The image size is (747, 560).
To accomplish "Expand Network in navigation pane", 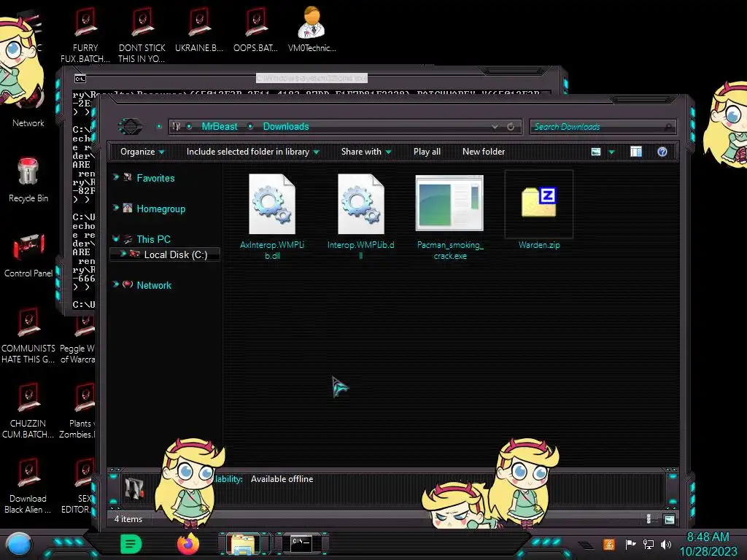I will pos(115,284).
